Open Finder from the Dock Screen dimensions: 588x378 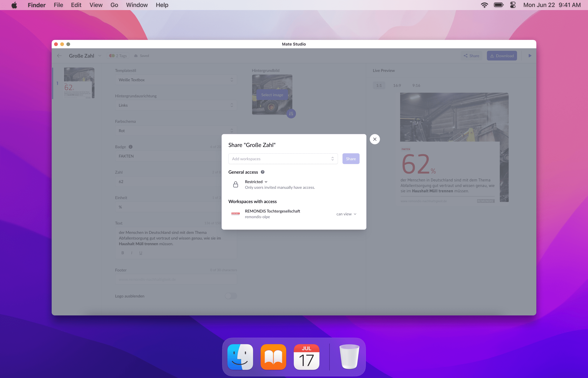(240, 357)
